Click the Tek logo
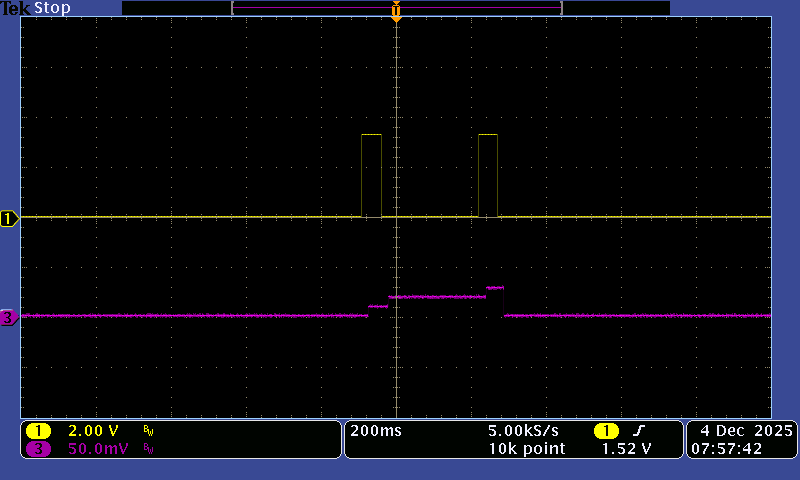Viewport: 800px width, 480px height. [17, 8]
